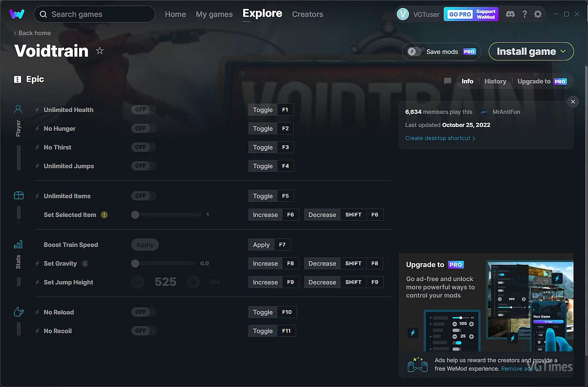
Task: Click Create desktop shortcut link
Action: tap(440, 138)
